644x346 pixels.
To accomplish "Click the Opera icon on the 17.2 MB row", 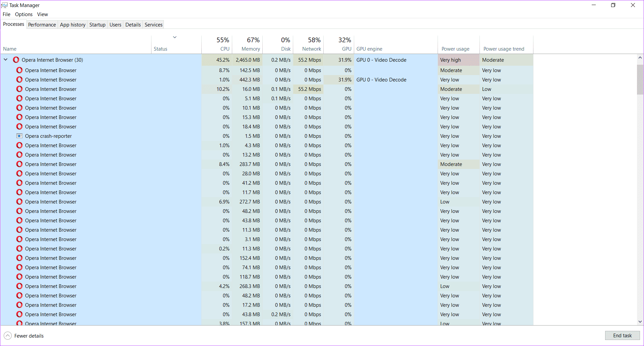I will [19, 305].
